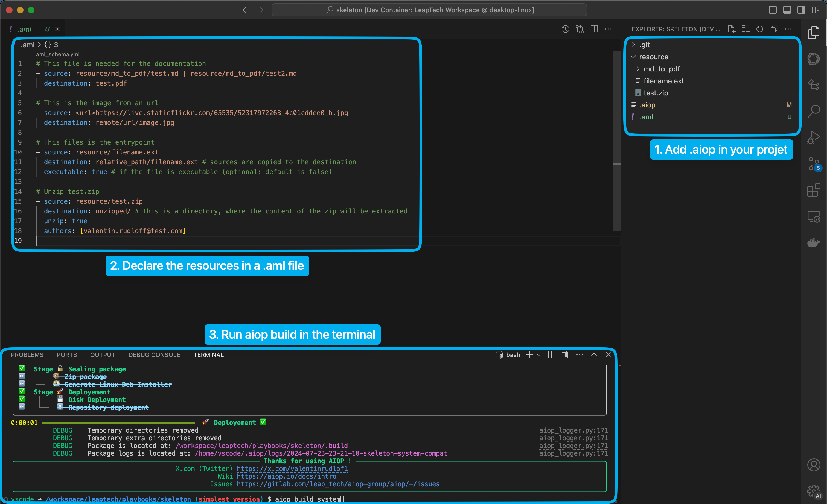This screenshot has width=827, height=504.
Task: Open the Search view in activity bar
Action: pos(813,111)
